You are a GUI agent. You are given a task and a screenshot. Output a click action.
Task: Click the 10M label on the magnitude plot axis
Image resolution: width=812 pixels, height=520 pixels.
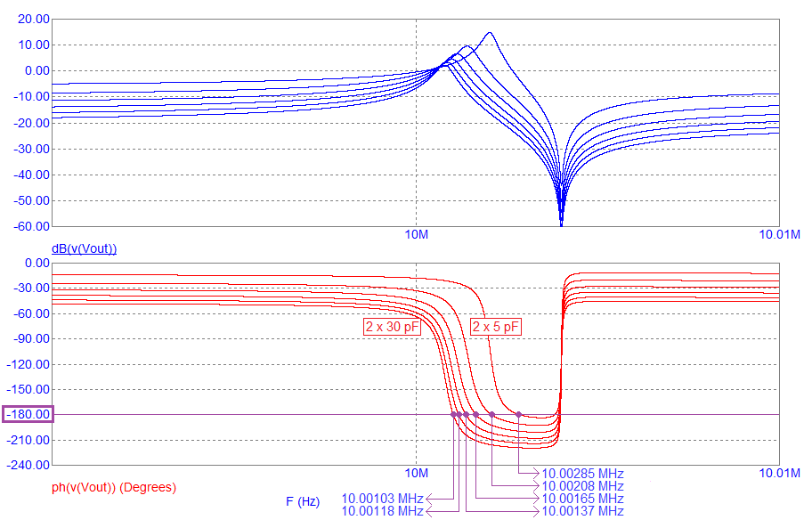tap(417, 235)
